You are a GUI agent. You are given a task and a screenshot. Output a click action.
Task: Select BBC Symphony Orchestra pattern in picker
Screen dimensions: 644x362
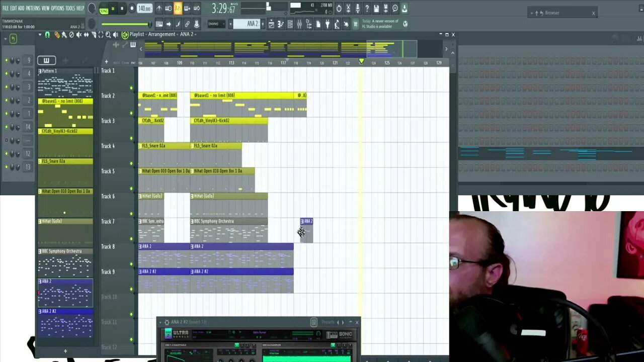pos(65,263)
